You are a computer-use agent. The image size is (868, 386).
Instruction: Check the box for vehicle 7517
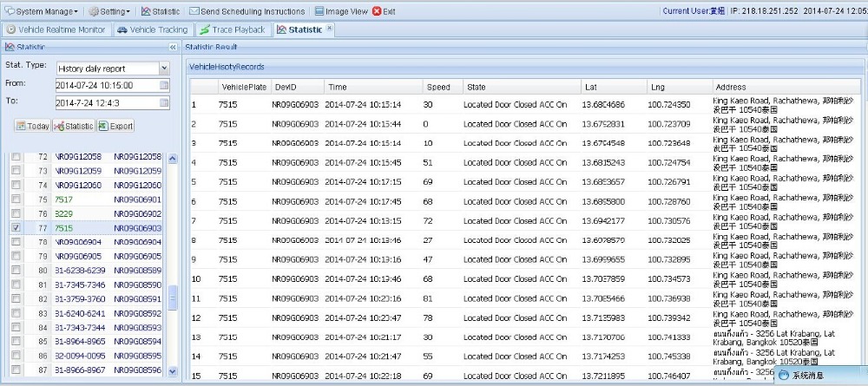(x=16, y=200)
